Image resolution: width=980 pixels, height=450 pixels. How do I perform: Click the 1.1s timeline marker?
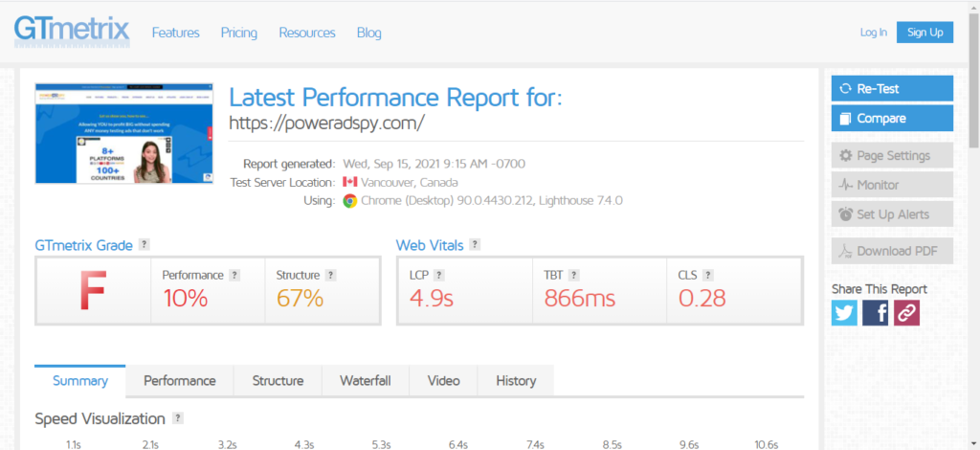pos(74,445)
